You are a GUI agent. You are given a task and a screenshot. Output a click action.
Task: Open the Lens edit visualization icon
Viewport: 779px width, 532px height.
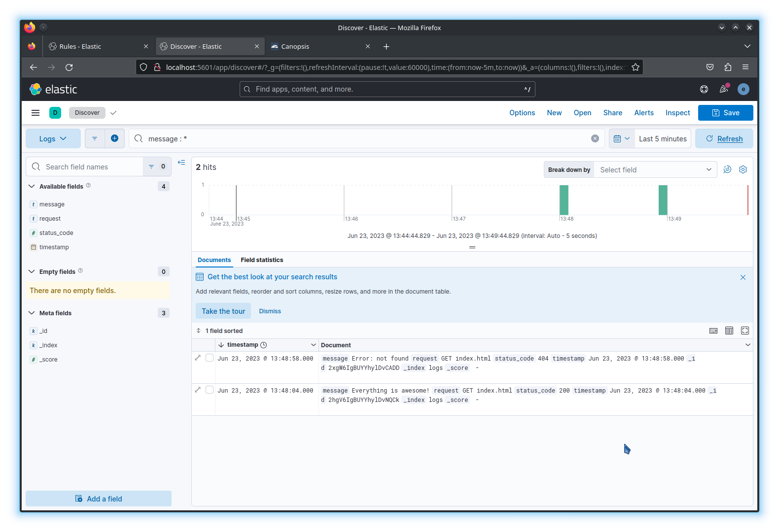(727, 169)
